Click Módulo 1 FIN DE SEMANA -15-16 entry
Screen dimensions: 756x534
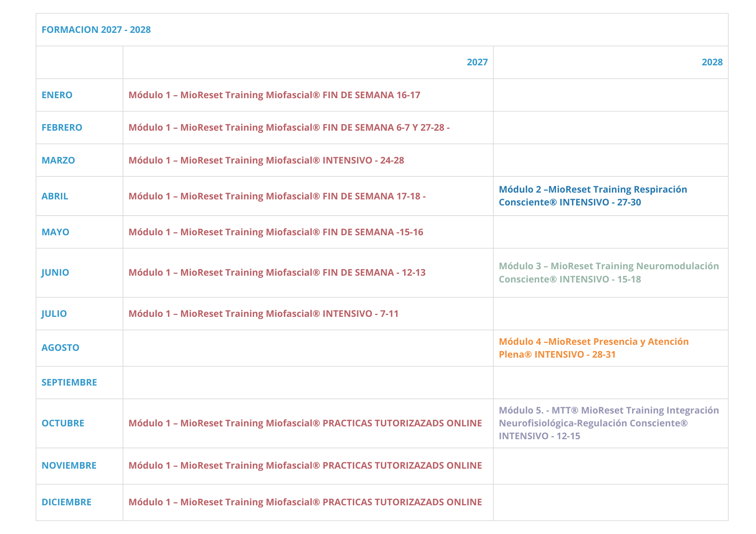click(276, 232)
